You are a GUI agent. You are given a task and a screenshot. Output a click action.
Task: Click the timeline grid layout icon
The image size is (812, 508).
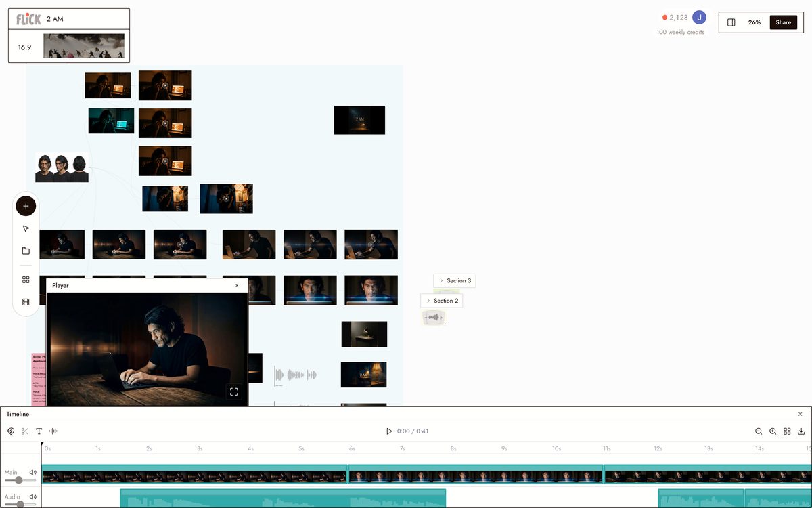point(787,431)
